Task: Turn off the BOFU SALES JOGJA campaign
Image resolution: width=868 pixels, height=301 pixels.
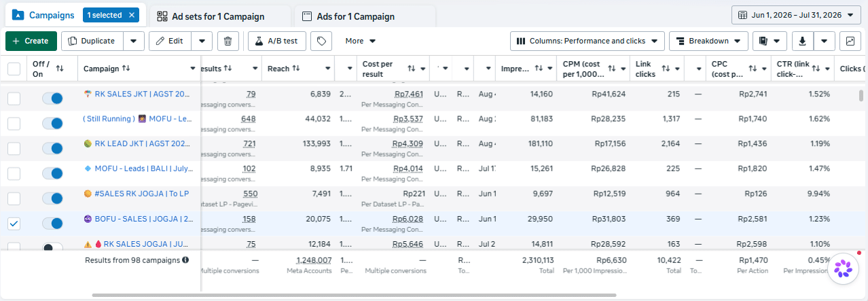Action: point(52,223)
